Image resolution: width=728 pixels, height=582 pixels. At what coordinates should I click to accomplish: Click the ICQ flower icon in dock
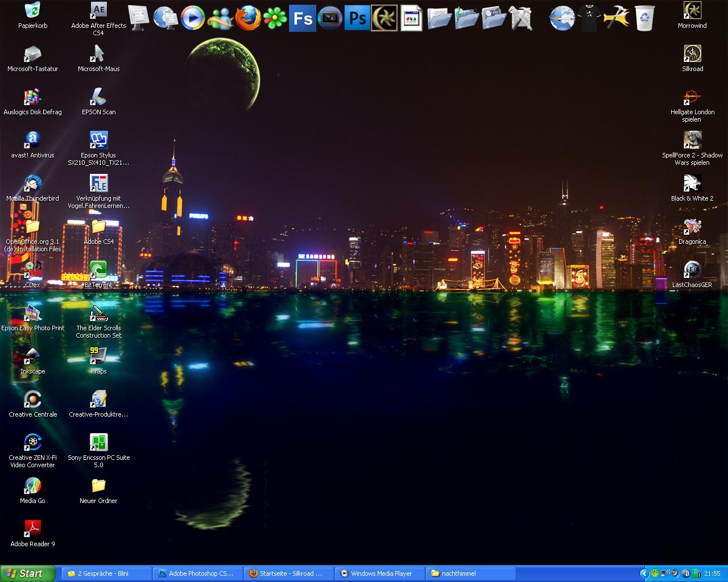coord(275,18)
